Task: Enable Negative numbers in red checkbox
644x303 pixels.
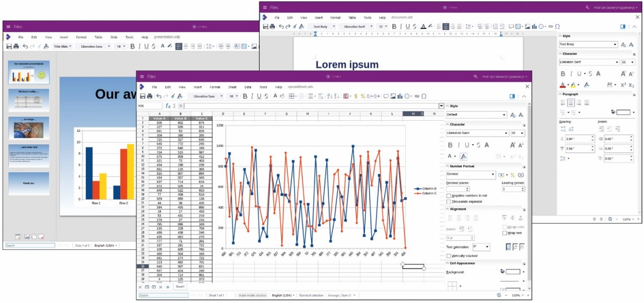Action: [449, 196]
